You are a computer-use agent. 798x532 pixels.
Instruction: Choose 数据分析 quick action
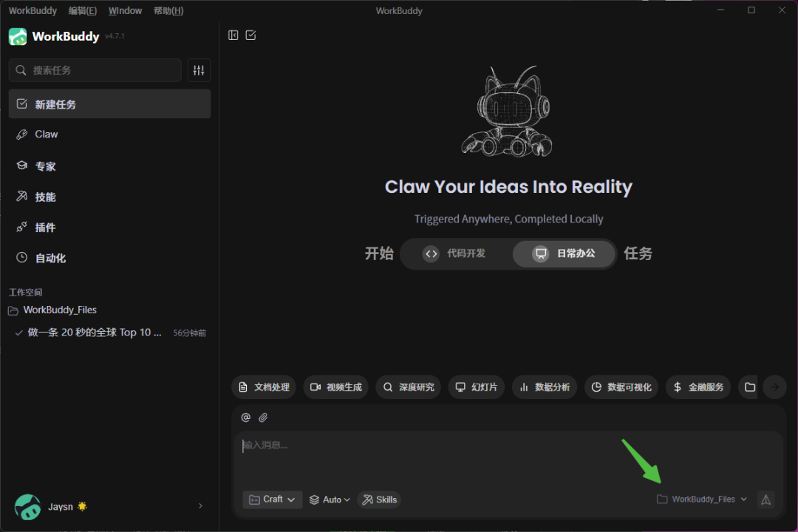pos(545,387)
